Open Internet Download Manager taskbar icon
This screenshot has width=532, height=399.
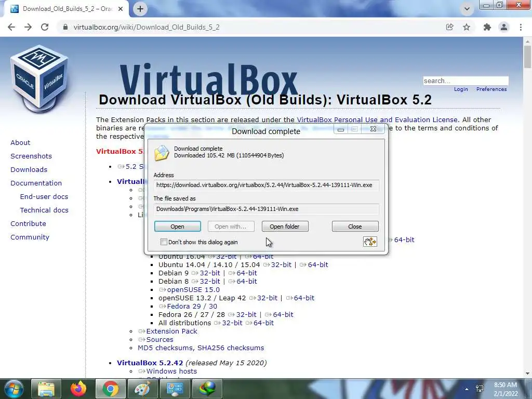pos(207,389)
